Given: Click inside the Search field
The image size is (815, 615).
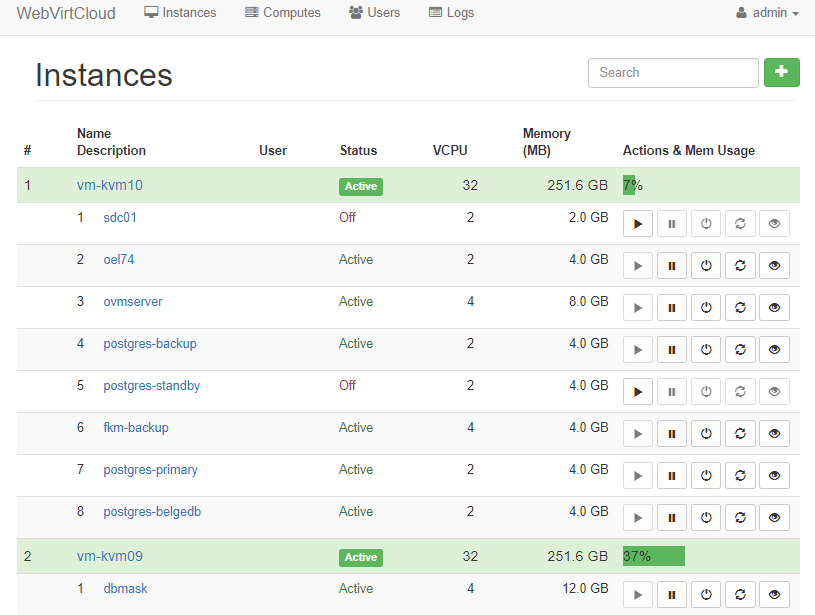Looking at the screenshot, I should [673, 72].
